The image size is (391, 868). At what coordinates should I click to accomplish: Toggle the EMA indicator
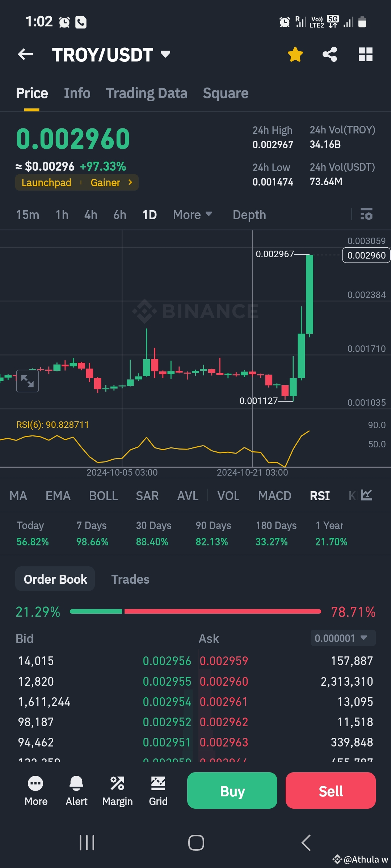[x=58, y=496]
